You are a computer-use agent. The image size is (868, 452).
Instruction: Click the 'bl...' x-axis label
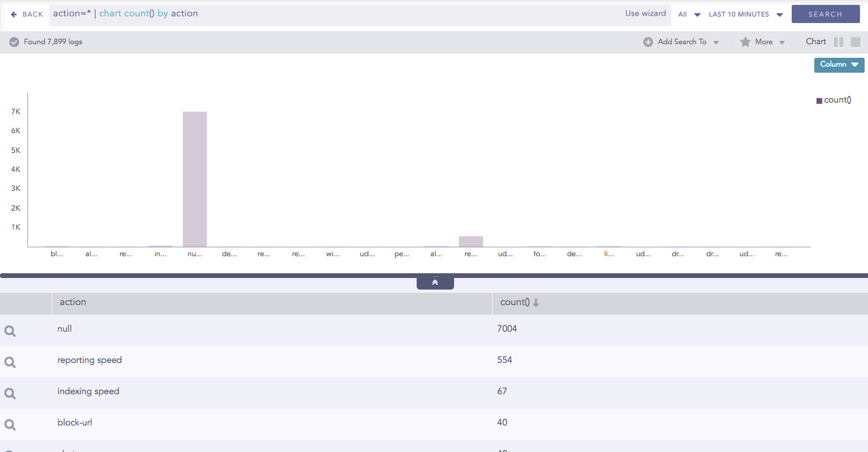(x=56, y=254)
